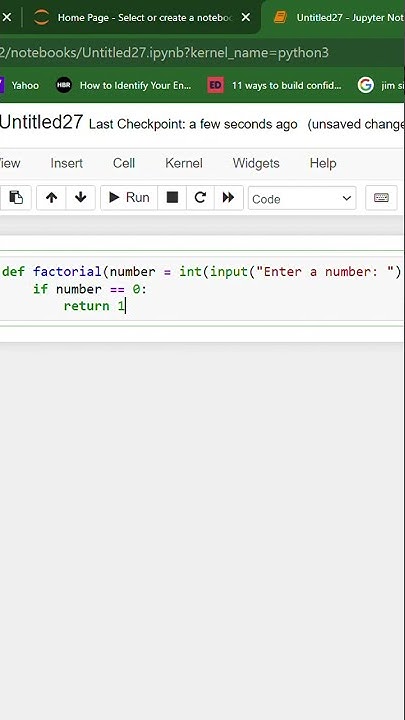The width and height of the screenshot is (405, 720).
Task: Click the notebook favicon on Untitled27 tab
Action: [280, 17]
